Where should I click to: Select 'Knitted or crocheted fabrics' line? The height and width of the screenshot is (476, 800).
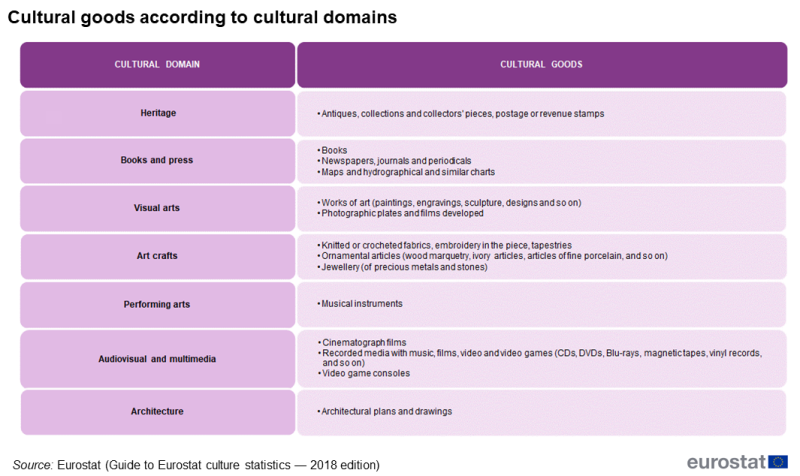[444, 245]
